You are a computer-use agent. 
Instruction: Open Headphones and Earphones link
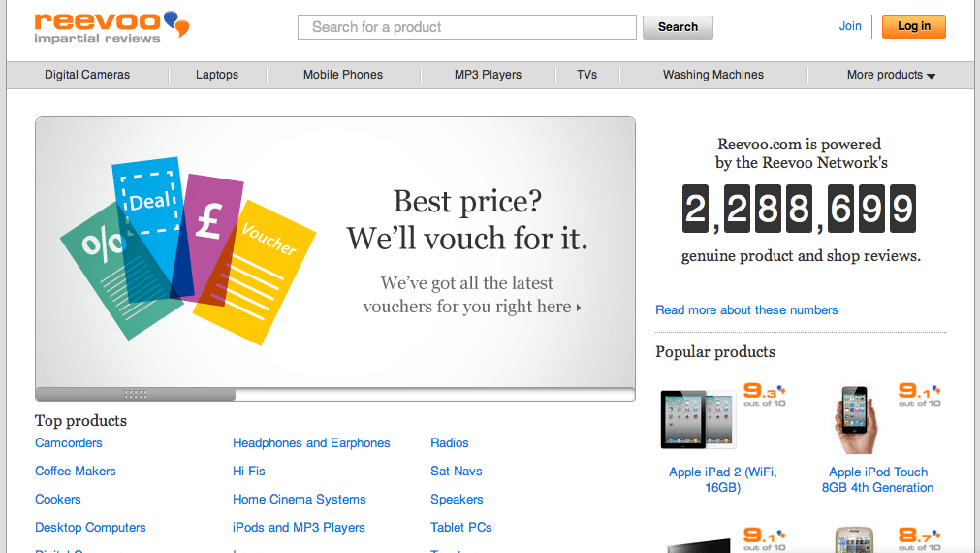(311, 443)
